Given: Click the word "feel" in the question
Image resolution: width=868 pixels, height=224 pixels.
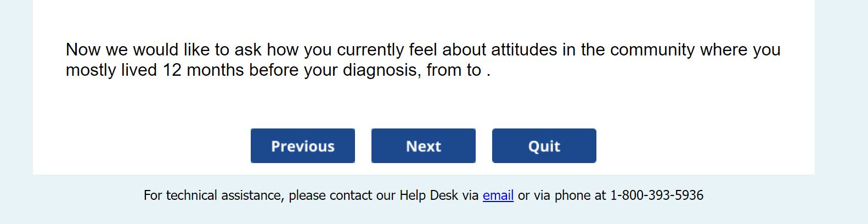Looking at the screenshot, I should (x=423, y=50).
